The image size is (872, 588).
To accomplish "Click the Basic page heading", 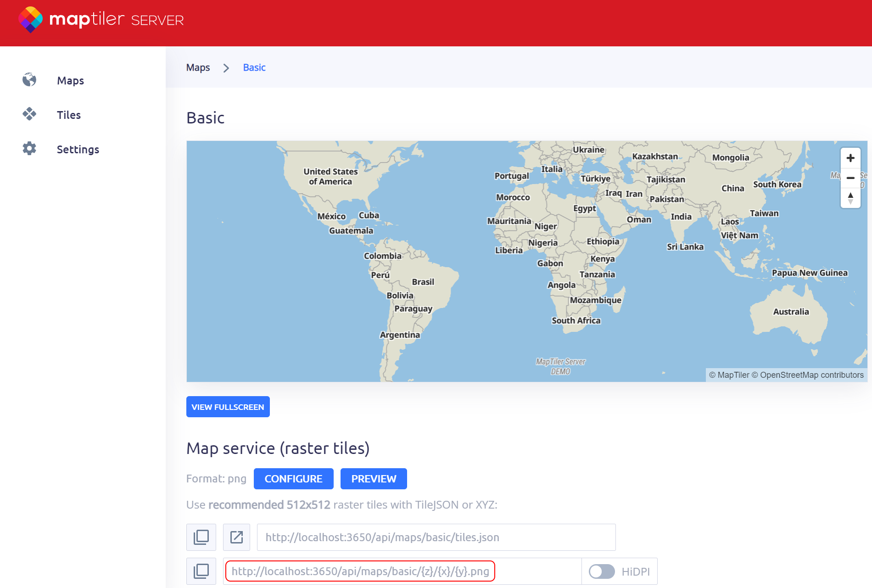I will pyautogui.click(x=206, y=118).
